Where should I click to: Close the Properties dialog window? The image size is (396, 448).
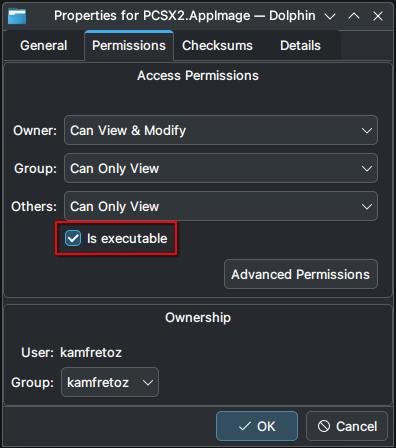(378, 16)
